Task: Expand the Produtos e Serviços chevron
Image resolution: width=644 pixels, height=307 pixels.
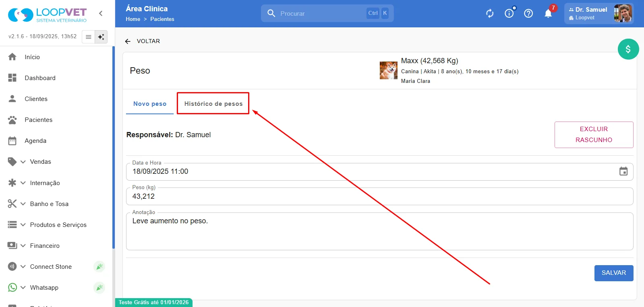Action: pyautogui.click(x=23, y=225)
